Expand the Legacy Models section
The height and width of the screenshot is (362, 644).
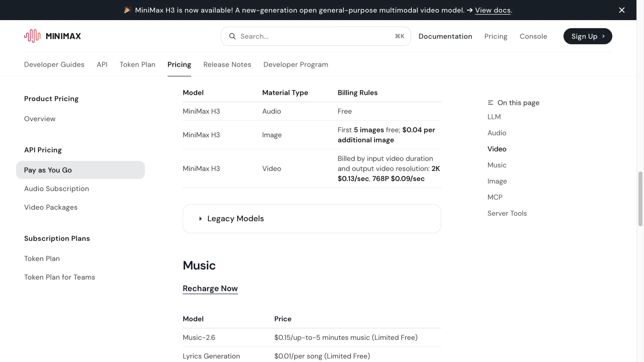[x=312, y=219]
